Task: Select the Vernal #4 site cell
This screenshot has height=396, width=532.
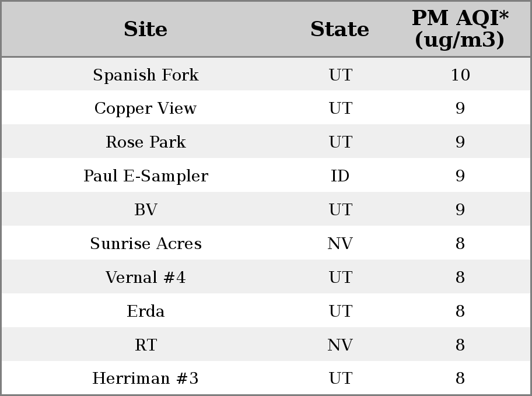Action: 146,277
